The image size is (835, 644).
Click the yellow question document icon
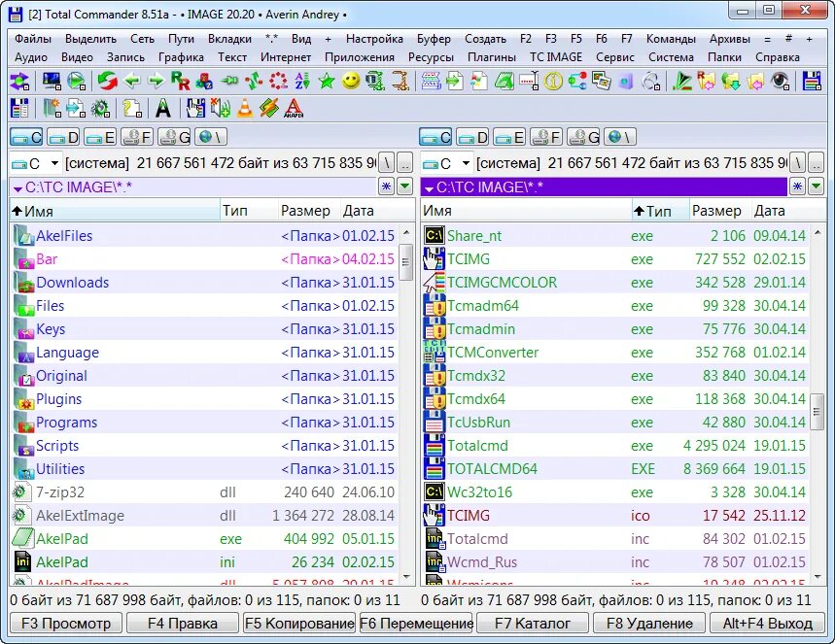pyautogui.click(x=131, y=108)
